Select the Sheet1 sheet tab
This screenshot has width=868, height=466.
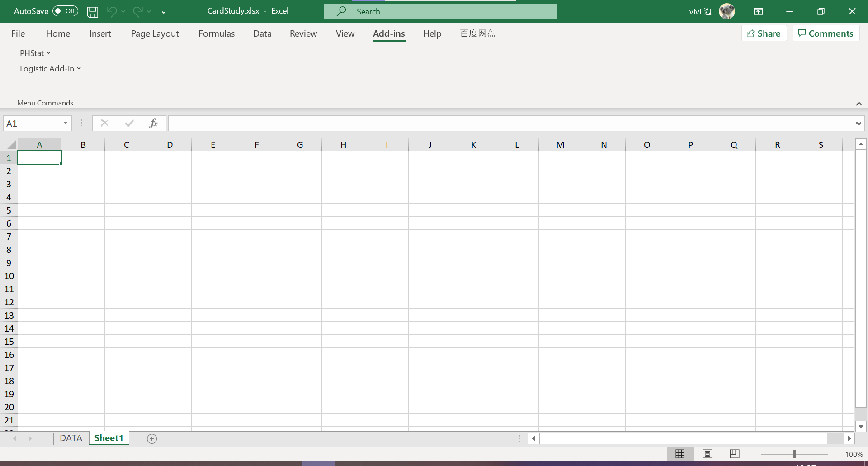point(108,438)
